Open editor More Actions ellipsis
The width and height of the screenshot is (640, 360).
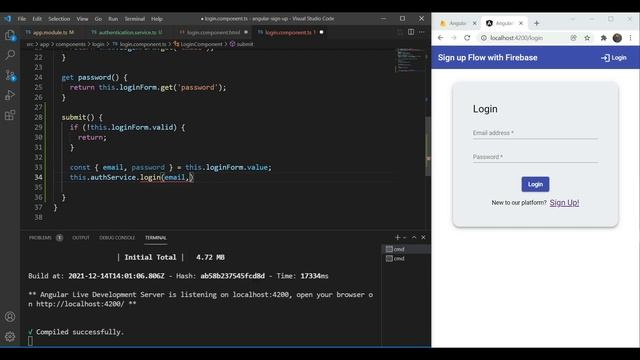pos(422,32)
